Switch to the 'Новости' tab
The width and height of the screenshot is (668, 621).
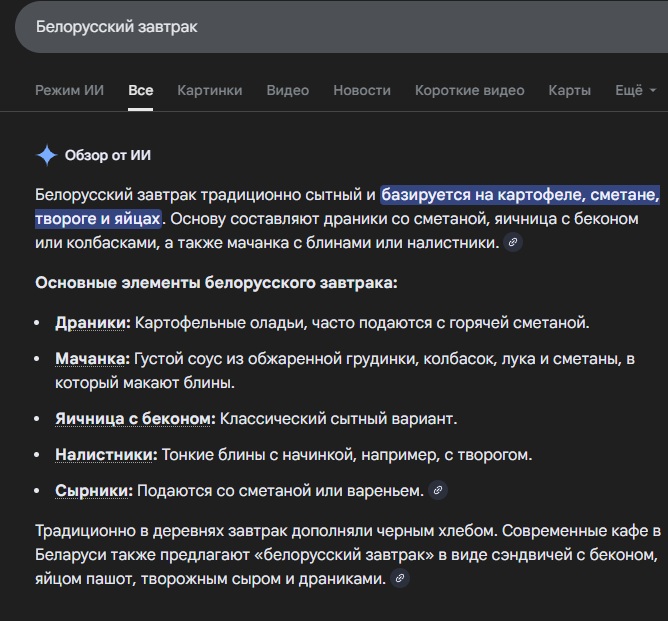[362, 90]
